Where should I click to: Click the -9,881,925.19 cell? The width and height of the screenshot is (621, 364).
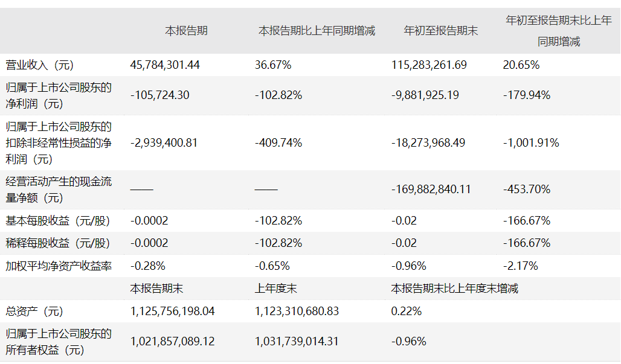[425, 95]
